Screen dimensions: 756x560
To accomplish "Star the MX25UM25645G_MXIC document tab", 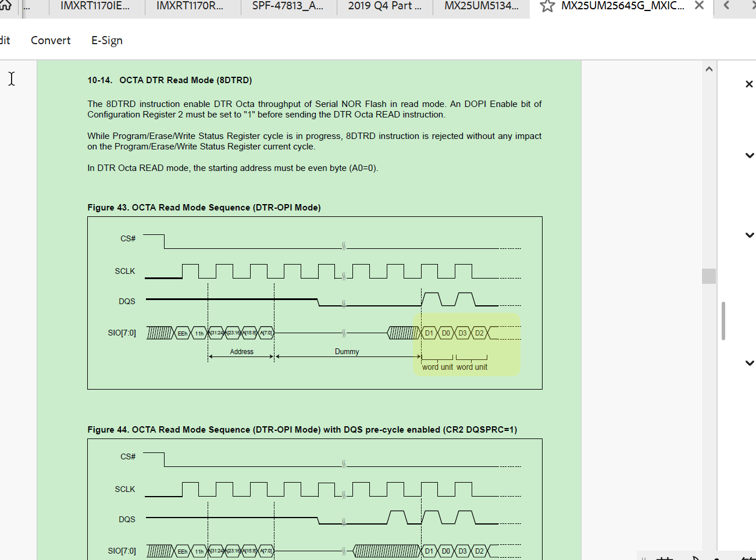I will (x=547, y=6).
